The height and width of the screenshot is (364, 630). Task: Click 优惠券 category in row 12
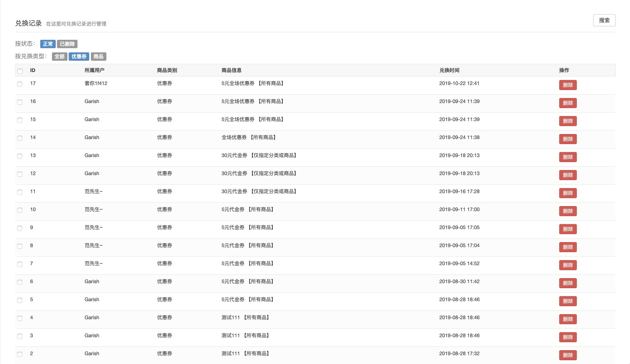[x=164, y=173]
